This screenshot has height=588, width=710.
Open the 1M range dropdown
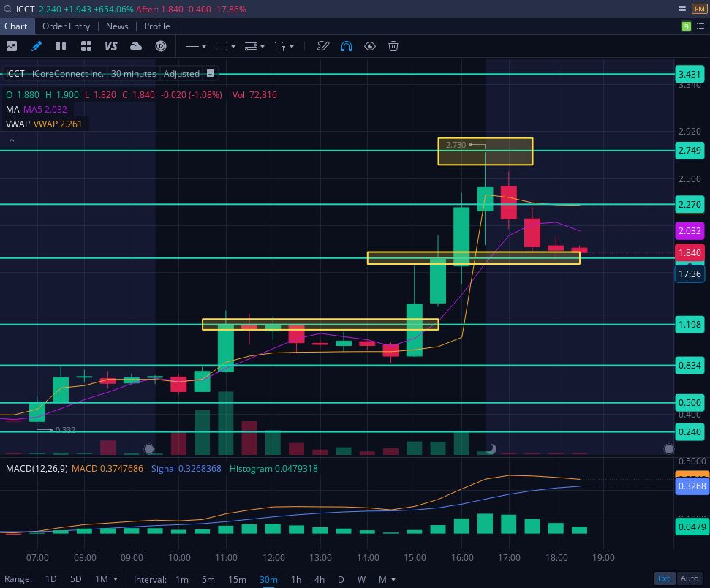(x=106, y=579)
